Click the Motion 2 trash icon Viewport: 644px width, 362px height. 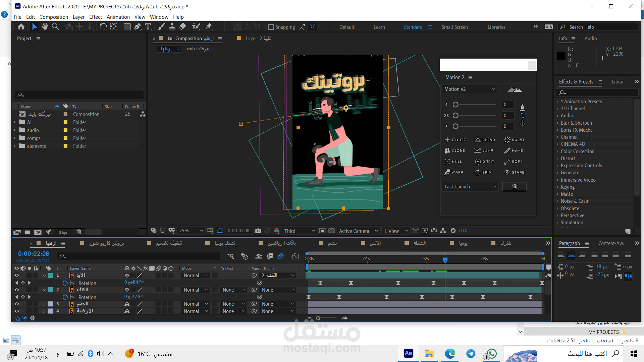tap(514, 187)
